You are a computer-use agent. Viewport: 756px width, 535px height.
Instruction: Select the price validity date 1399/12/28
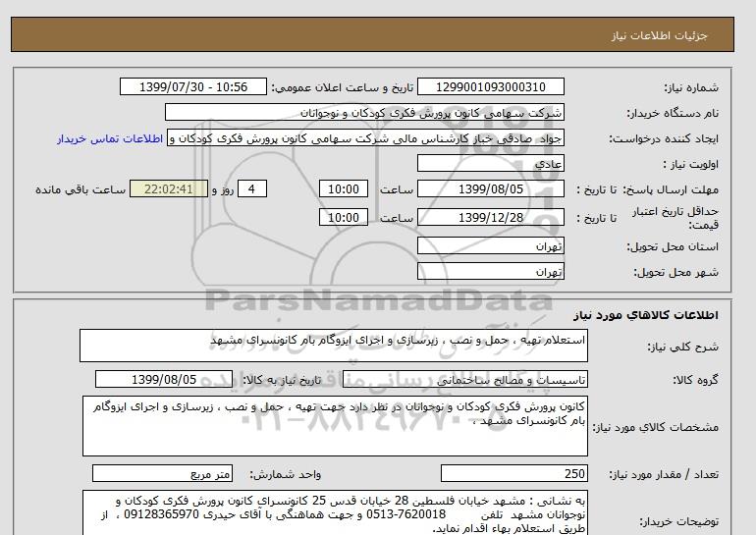point(490,217)
